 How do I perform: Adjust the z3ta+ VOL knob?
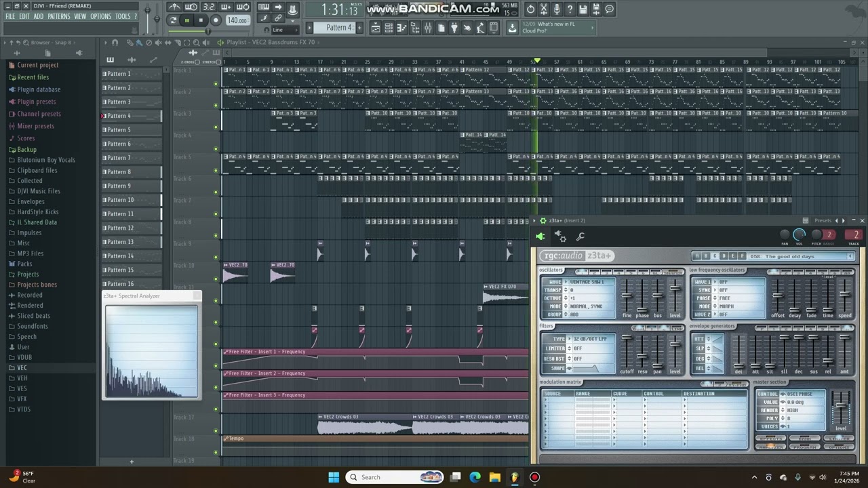click(800, 235)
